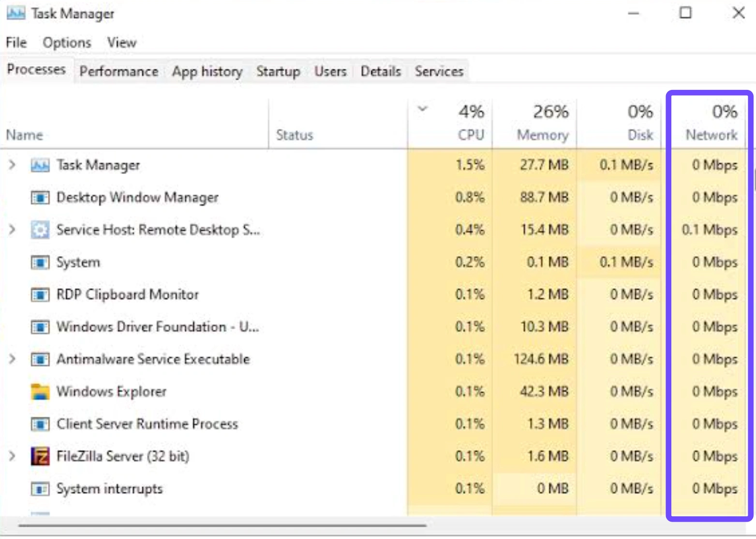756x539 pixels.
Task: Open the File menu
Action: coord(16,43)
